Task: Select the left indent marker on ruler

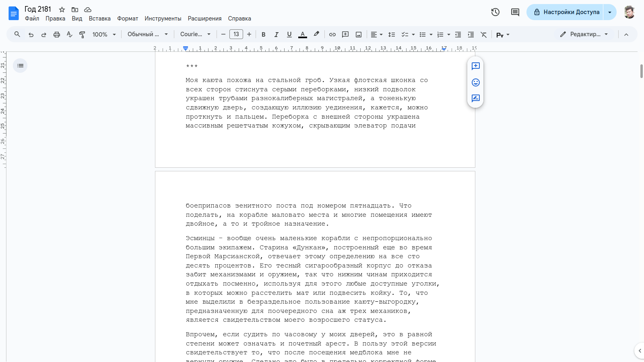Action: click(x=186, y=49)
